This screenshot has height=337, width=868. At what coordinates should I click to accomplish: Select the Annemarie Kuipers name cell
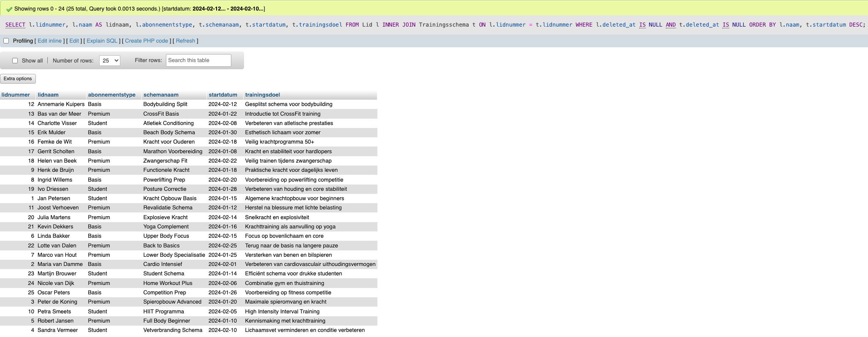point(61,104)
